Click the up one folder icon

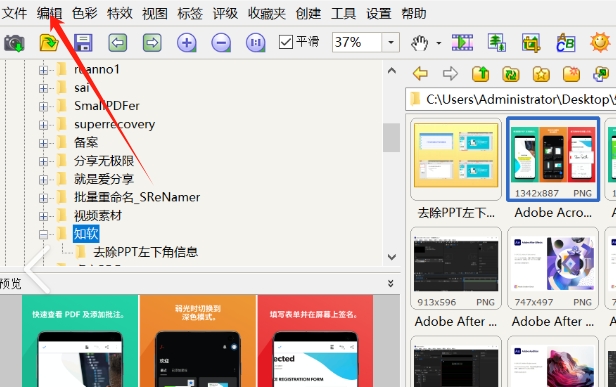(x=480, y=73)
